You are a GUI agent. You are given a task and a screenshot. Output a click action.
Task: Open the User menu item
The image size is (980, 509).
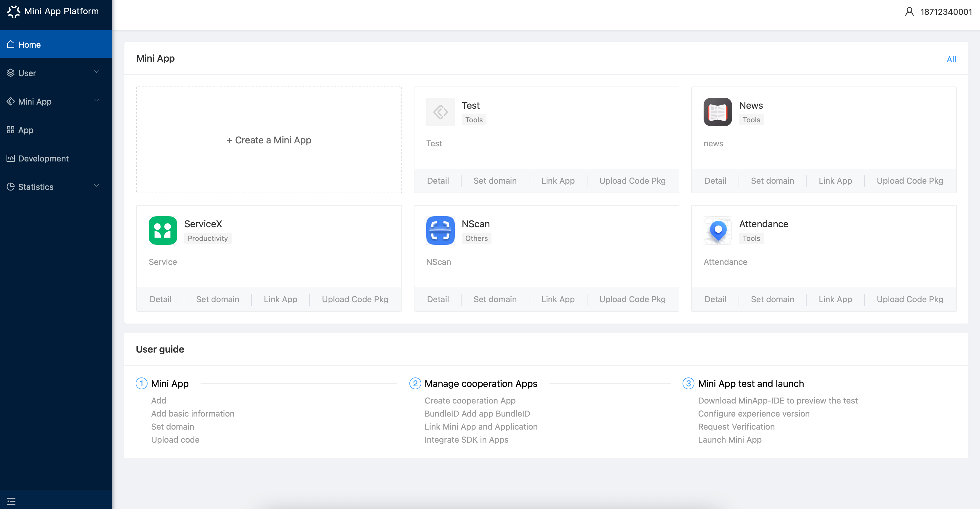click(x=56, y=73)
